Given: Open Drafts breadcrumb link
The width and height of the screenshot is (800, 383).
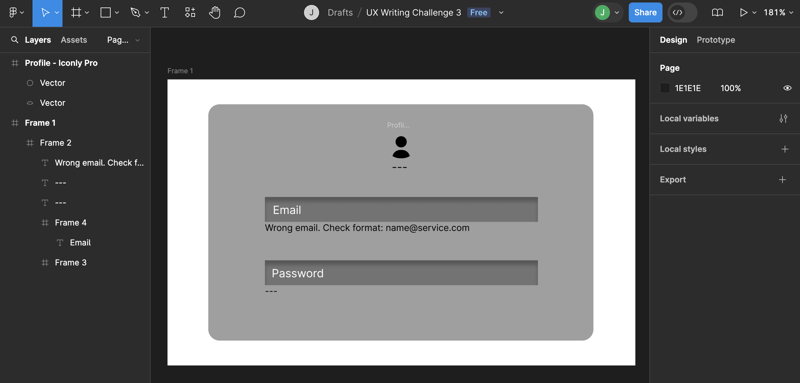Looking at the screenshot, I should tap(340, 13).
